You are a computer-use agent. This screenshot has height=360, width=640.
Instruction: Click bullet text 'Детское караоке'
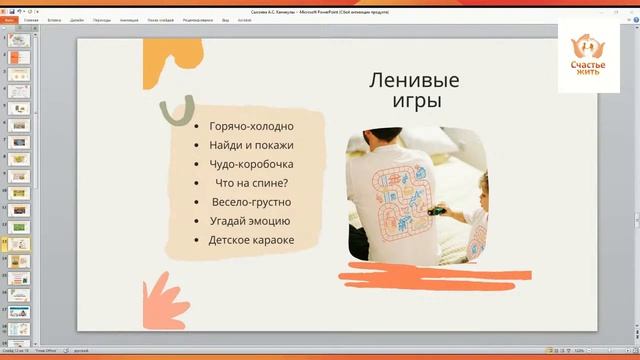pyautogui.click(x=251, y=240)
